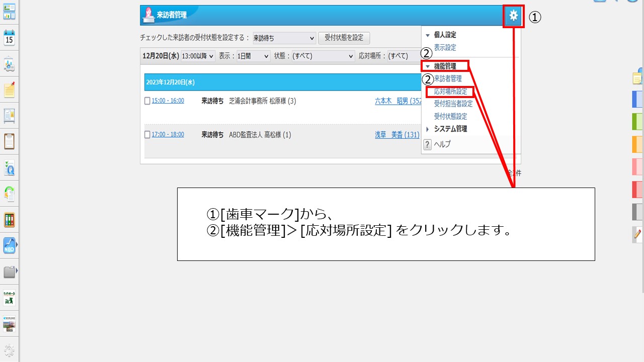This screenshot has width=644, height=362.
Task: Open the bulletin board sidebar icon
Action: (9, 116)
